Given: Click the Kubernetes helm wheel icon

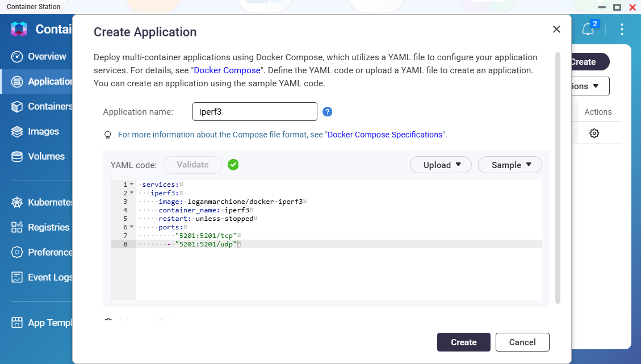Looking at the screenshot, I should tap(17, 202).
